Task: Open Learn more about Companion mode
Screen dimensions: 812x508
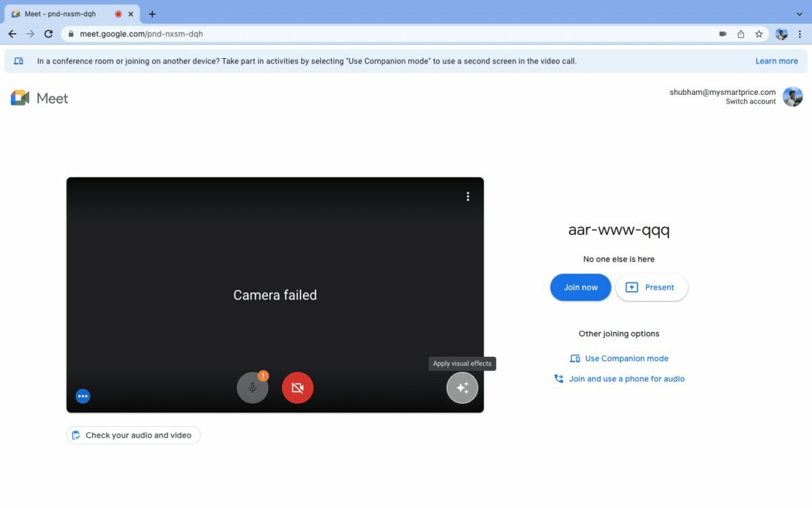Action: 776,60
